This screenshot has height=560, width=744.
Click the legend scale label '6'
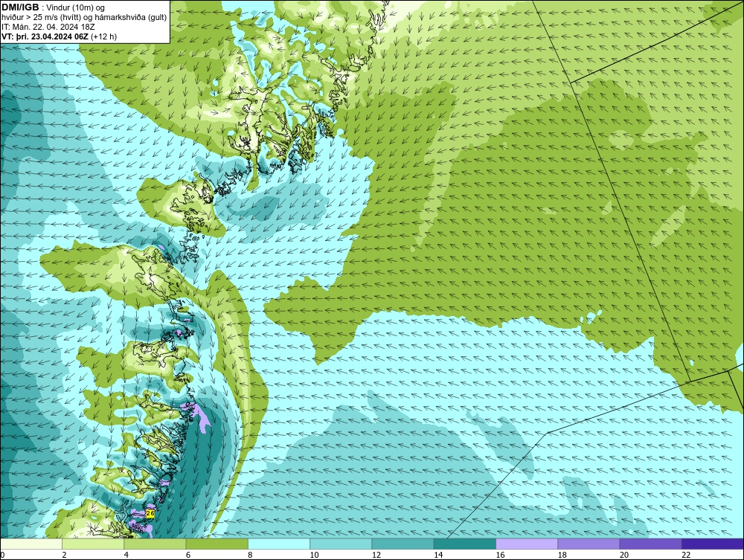click(188, 555)
